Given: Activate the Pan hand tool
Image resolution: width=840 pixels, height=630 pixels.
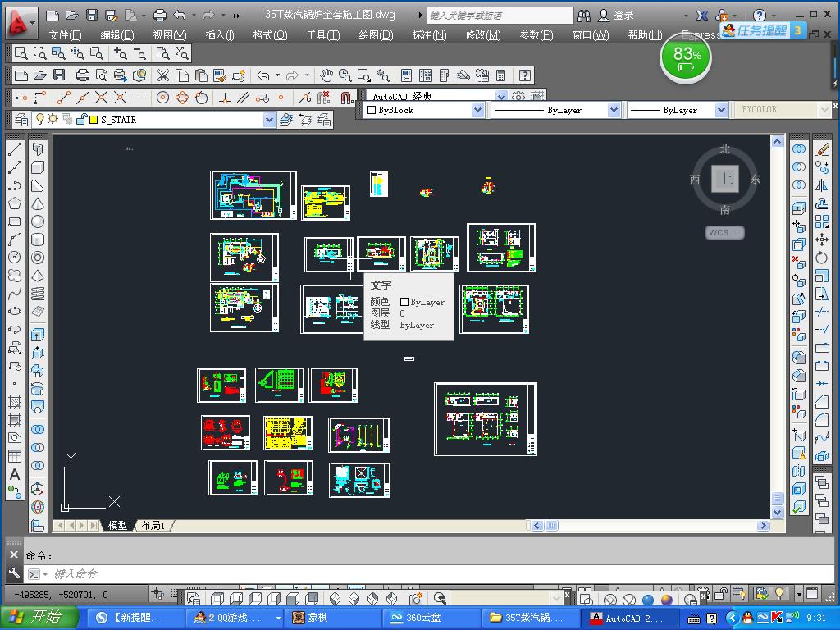Looking at the screenshot, I should tap(326, 75).
